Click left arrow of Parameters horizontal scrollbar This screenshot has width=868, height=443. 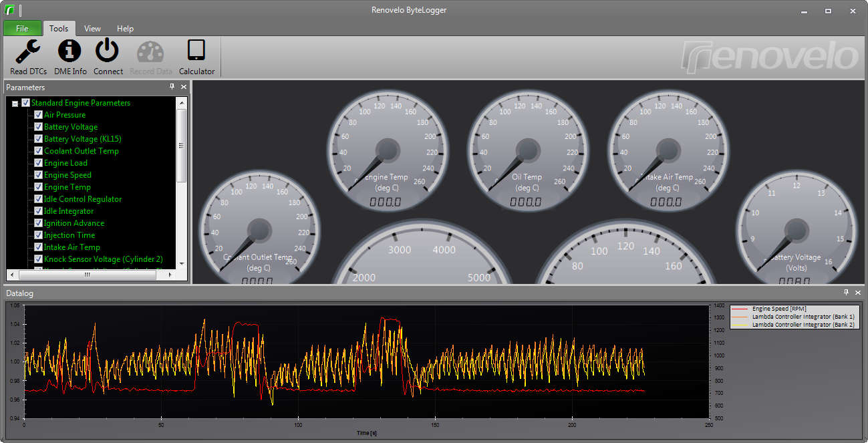11,275
